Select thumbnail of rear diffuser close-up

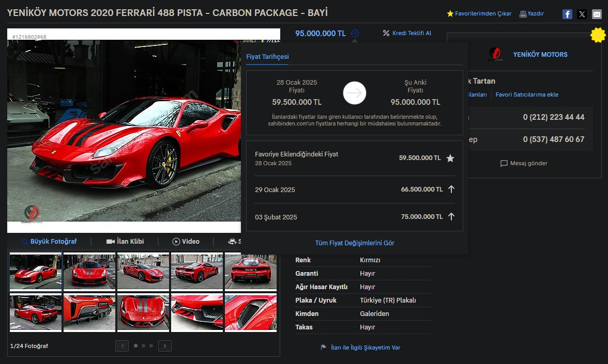point(89,312)
